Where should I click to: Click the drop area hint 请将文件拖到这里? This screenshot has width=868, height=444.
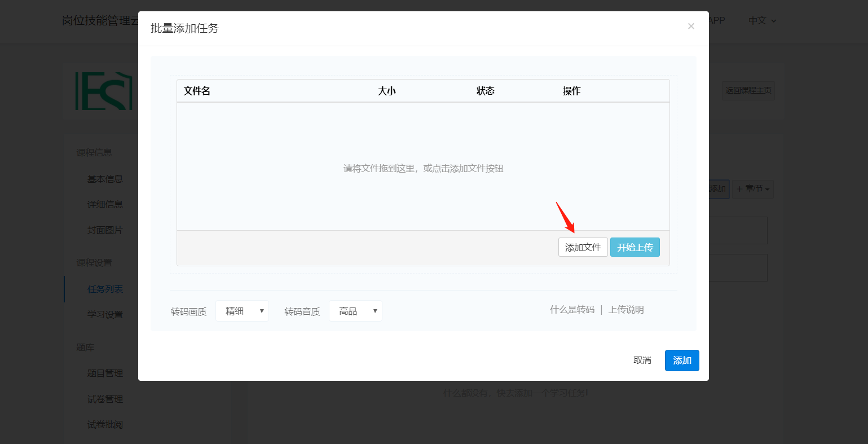pos(423,168)
